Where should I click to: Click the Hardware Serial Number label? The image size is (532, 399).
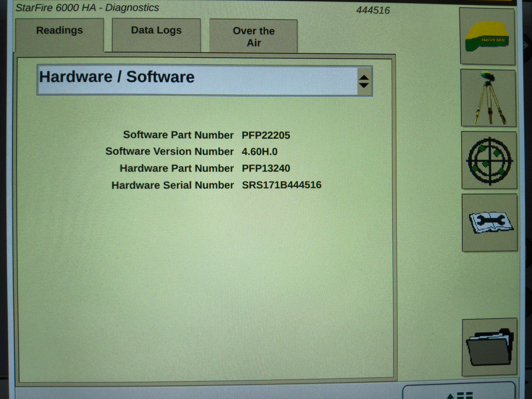coord(173,185)
